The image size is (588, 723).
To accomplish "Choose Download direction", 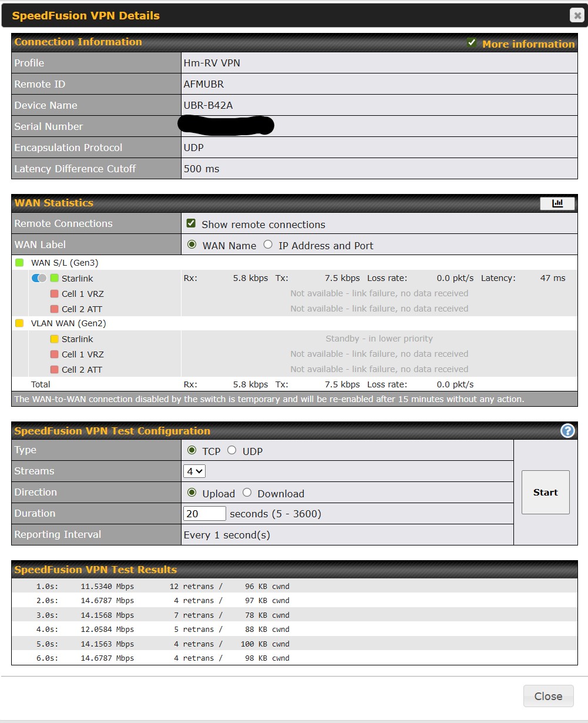I will [247, 493].
